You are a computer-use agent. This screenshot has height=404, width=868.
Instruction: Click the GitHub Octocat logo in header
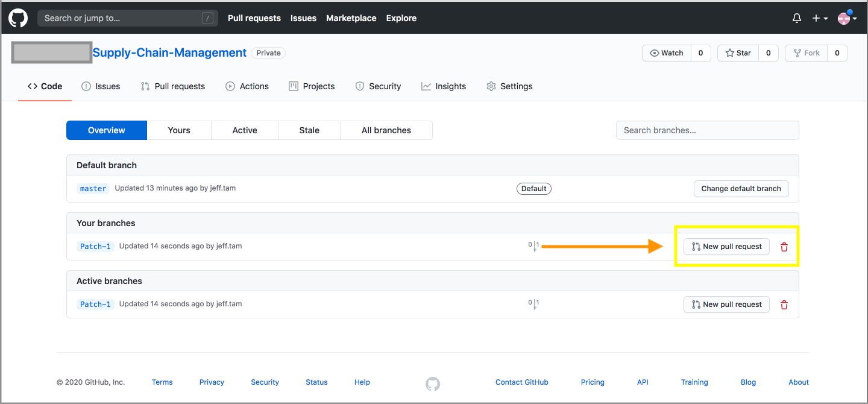pos(18,18)
